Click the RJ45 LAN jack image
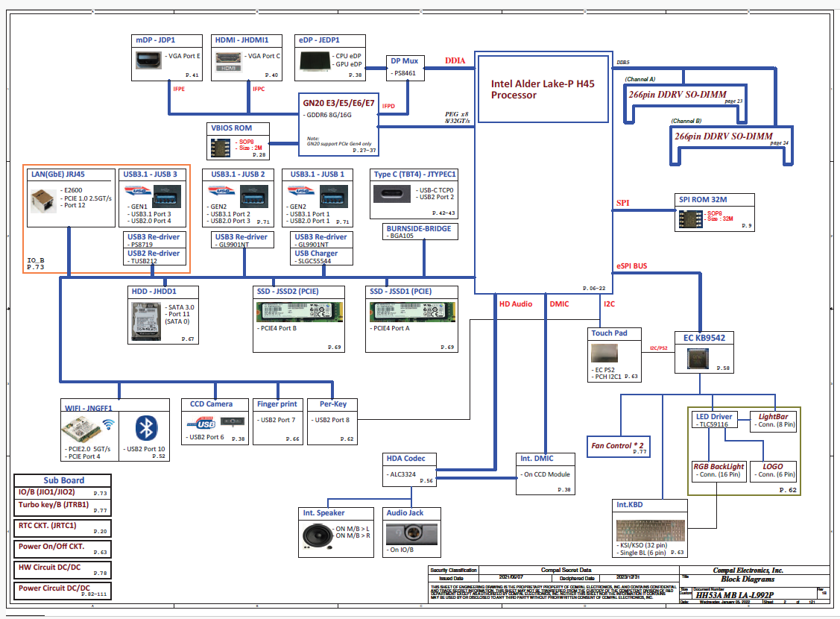Viewport: 840px width, 619px height. click(x=43, y=201)
